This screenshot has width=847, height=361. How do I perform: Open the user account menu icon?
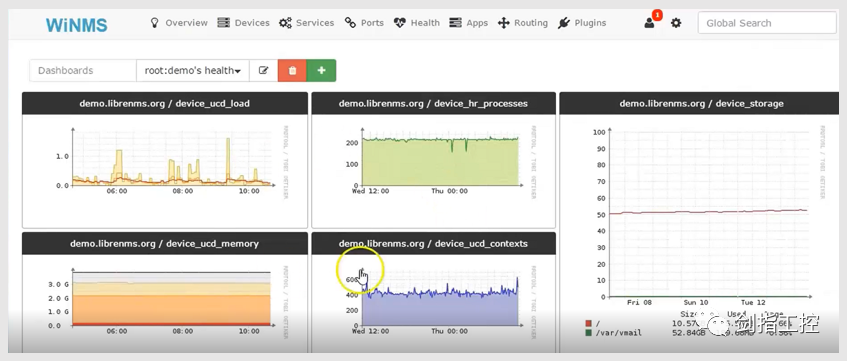click(x=649, y=23)
